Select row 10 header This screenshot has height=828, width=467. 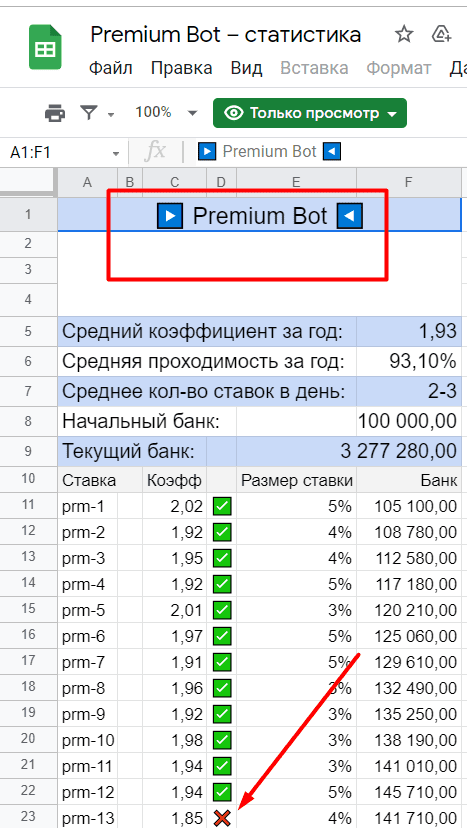pos(28,479)
